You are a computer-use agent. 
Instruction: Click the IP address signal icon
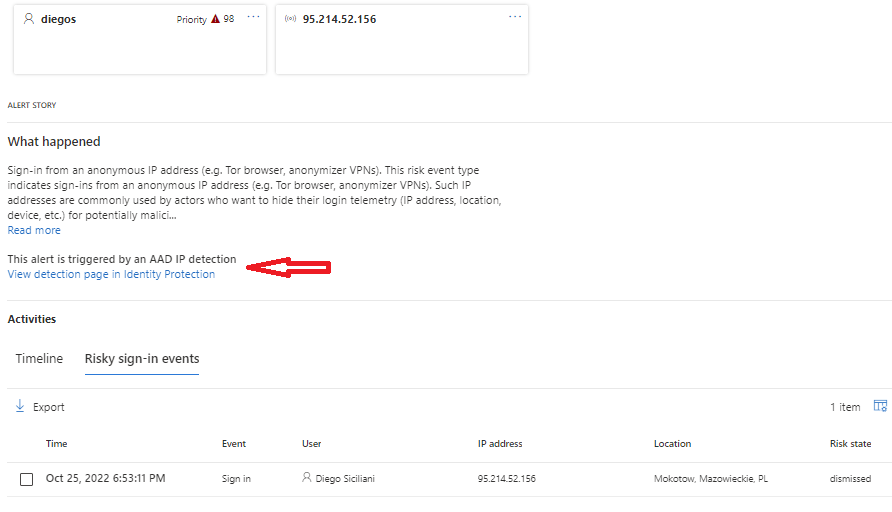point(290,19)
